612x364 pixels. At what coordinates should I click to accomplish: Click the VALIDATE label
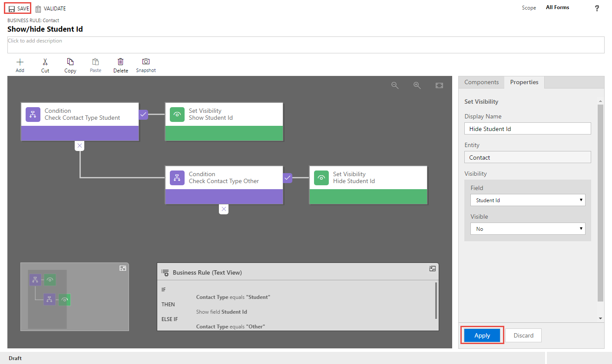[x=55, y=9]
